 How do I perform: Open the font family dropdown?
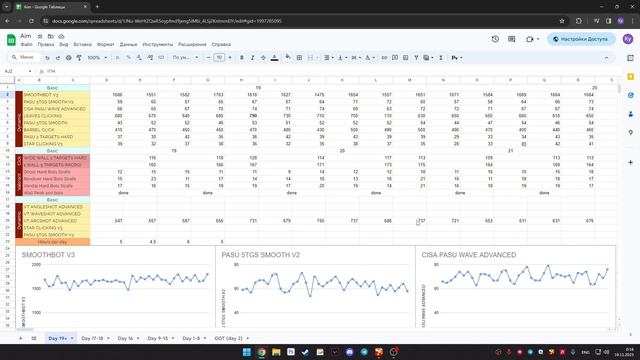185,58
